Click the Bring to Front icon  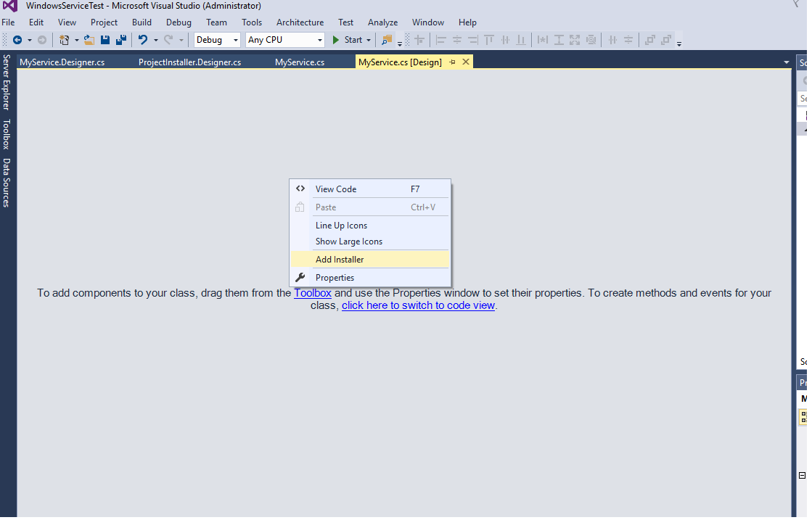point(650,40)
